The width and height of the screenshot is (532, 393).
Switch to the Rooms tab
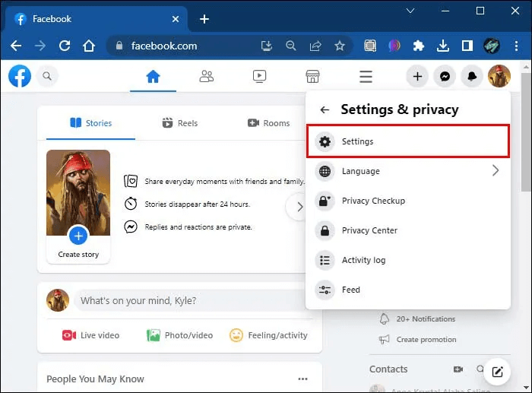click(x=269, y=123)
